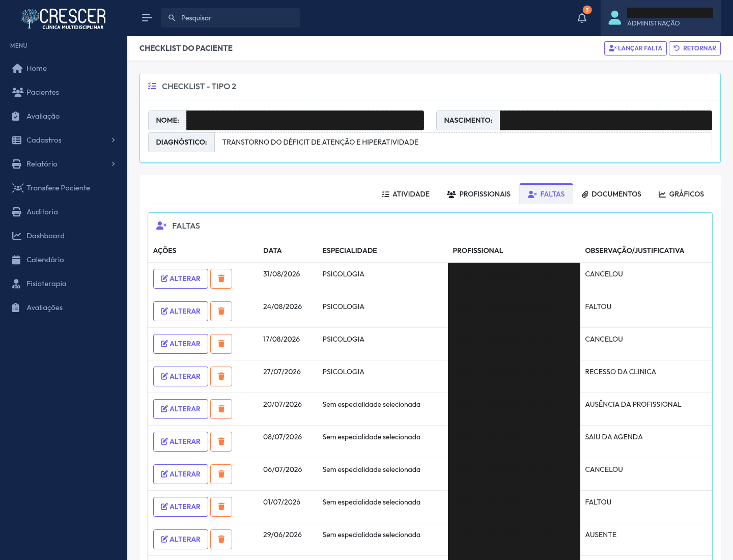Click the ADMINISTRAÇÃO role label
Screen dimensions: 733x560
pyautogui.click(x=653, y=23)
